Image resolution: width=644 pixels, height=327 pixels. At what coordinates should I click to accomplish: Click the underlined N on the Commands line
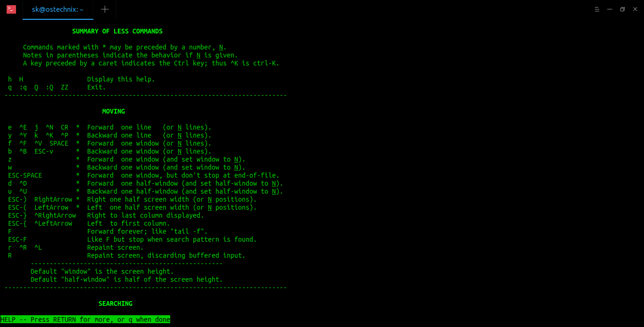[x=221, y=47]
